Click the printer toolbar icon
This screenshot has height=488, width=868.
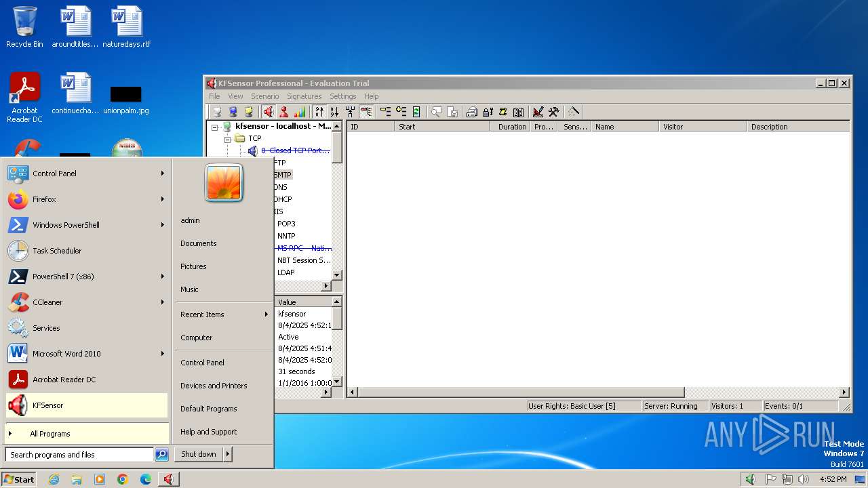coord(472,112)
